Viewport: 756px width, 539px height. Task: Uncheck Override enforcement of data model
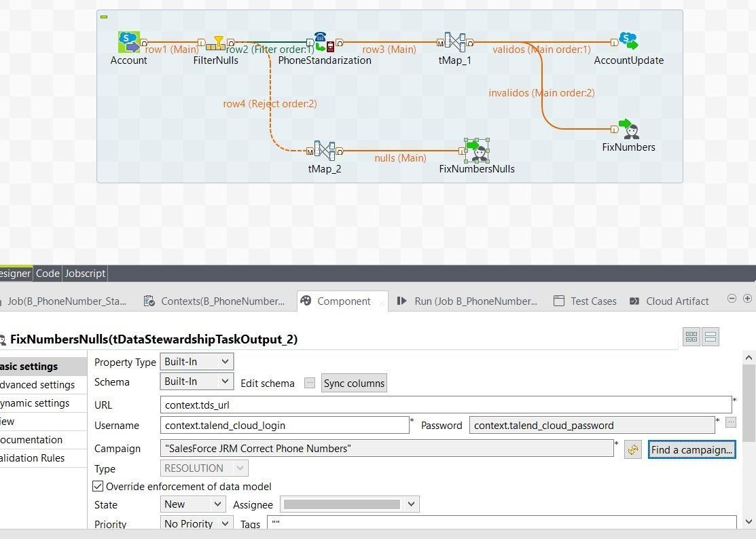coord(98,486)
